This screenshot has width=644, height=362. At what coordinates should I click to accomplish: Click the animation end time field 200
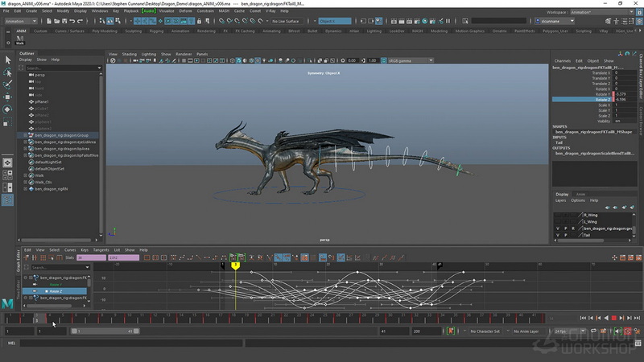tap(427, 331)
